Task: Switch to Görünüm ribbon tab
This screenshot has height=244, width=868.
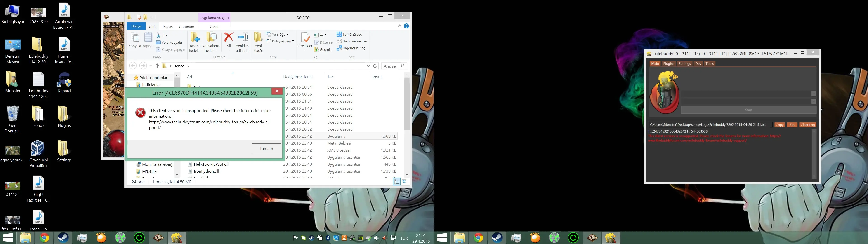Action: (x=186, y=27)
